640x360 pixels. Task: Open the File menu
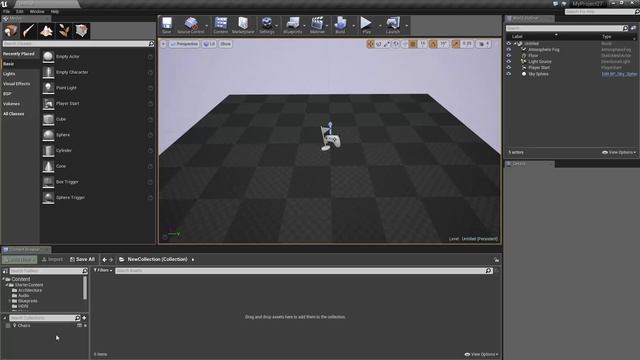[x=7, y=11]
